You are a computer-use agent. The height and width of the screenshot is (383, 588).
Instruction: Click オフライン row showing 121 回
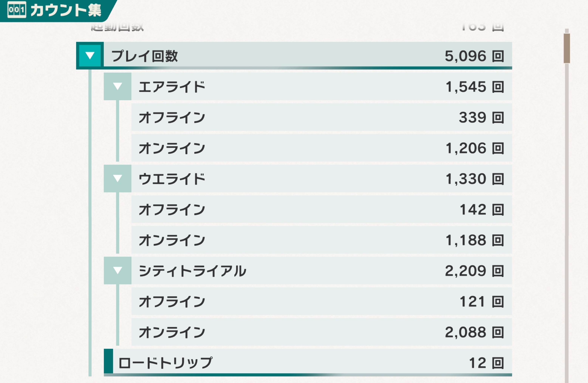click(321, 301)
